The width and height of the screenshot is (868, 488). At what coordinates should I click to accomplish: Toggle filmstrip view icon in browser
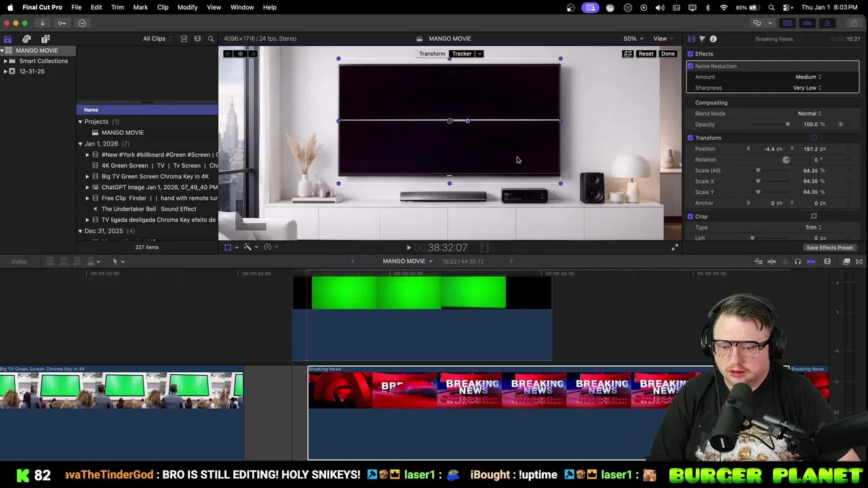coord(197,39)
